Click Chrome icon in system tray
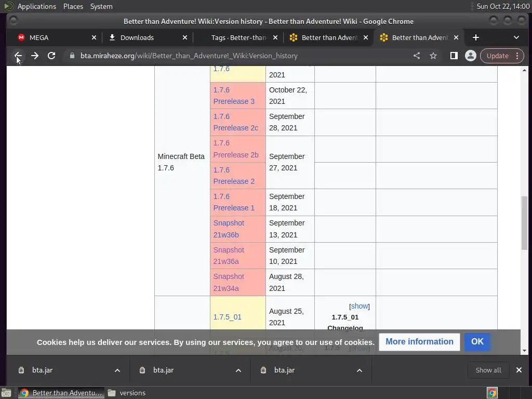Viewport: 532px width, 399px height. 492,393
